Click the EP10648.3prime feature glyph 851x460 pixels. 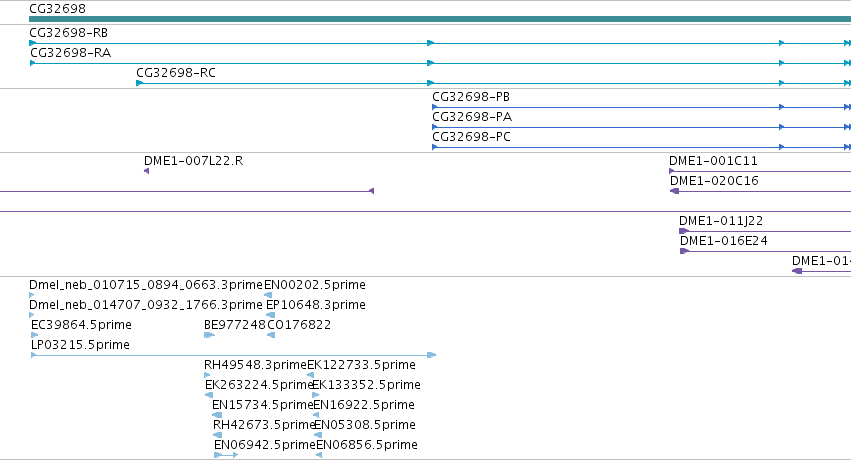coord(271,315)
